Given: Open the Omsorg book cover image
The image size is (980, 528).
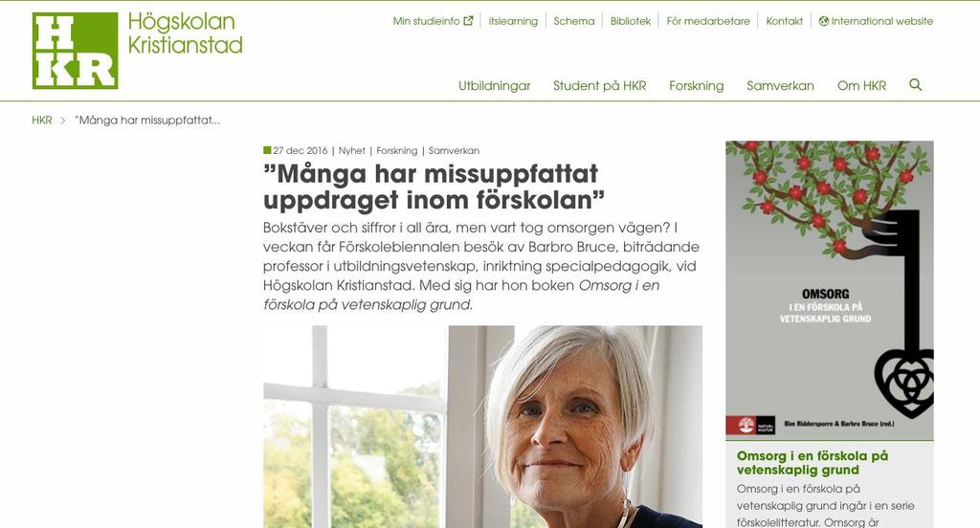Looking at the screenshot, I should pos(830,291).
